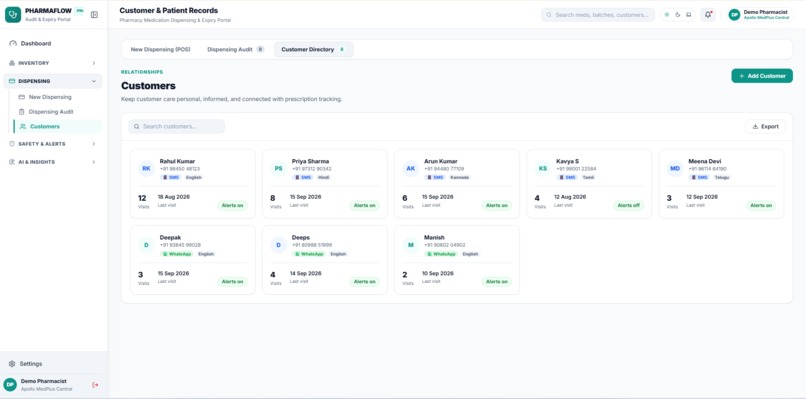Click Arun Kumar's AK avatar
The image size is (806, 399).
point(411,168)
